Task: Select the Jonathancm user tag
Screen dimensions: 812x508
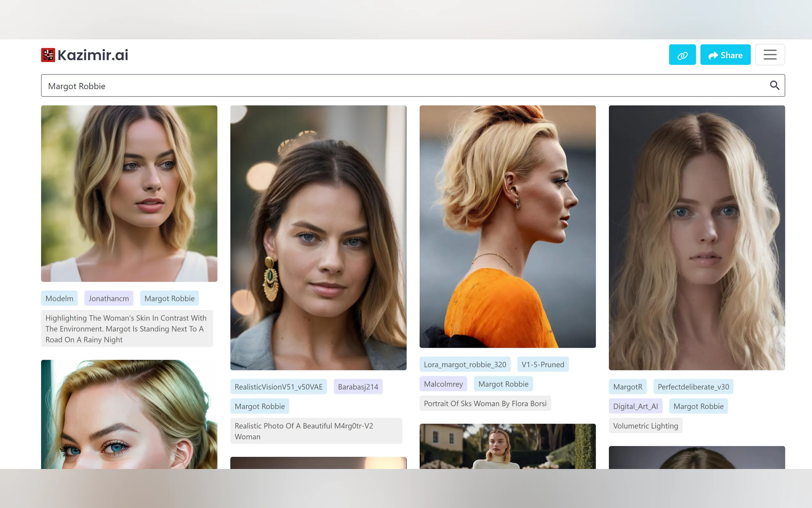Action: click(108, 298)
